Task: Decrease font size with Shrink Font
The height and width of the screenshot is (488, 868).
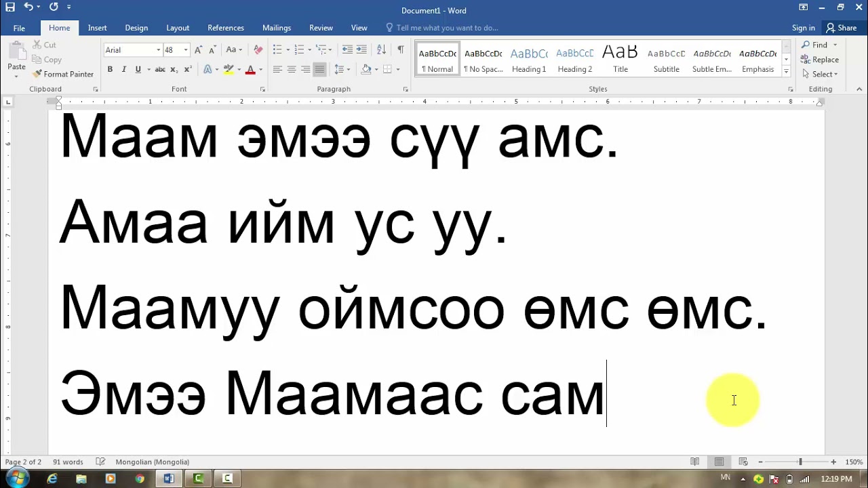Action: [212, 49]
